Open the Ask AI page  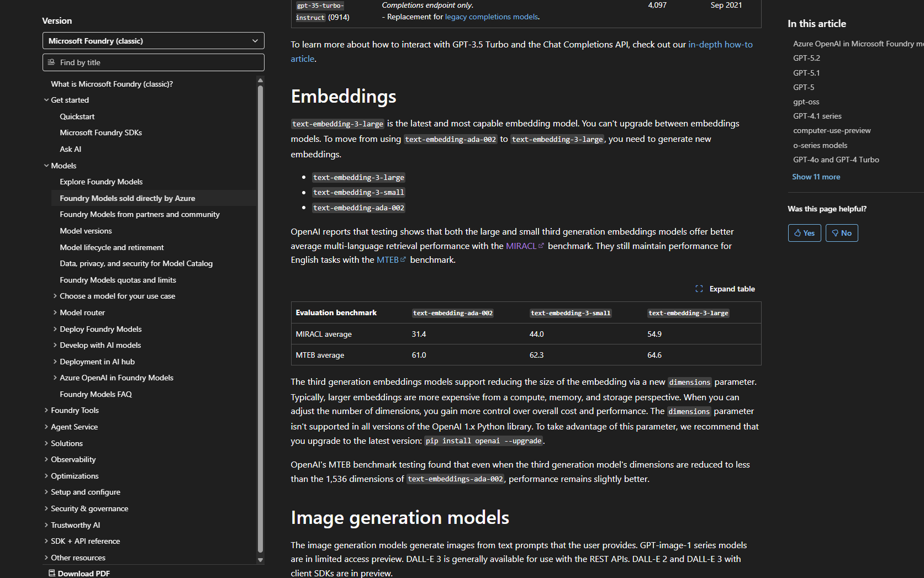click(x=71, y=149)
